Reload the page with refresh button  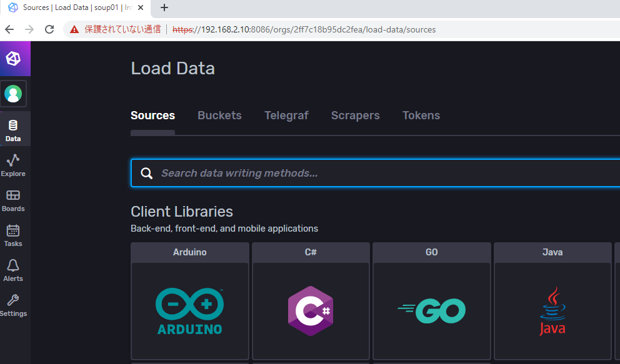(49, 29)
